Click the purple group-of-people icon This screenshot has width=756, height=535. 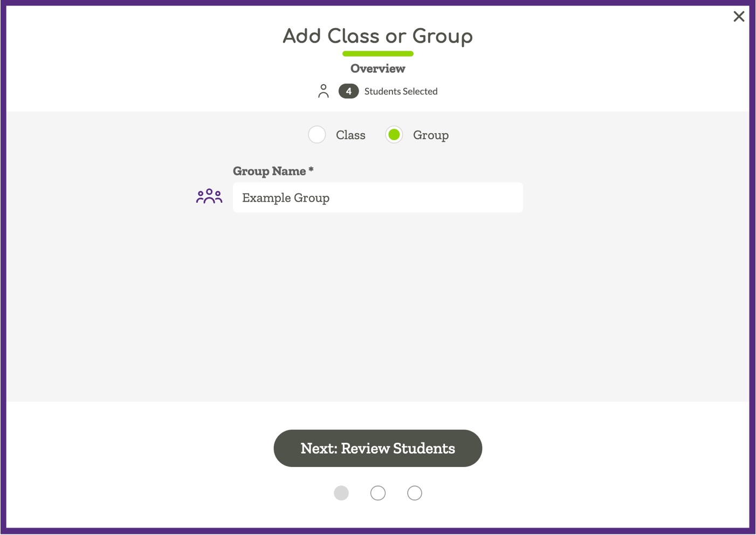coord(209,196)
